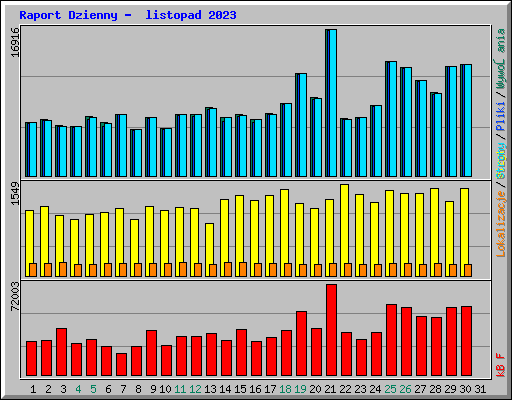Click the red bar for day 7
Screen dimensions: 512x400
(x=121, y=364)
